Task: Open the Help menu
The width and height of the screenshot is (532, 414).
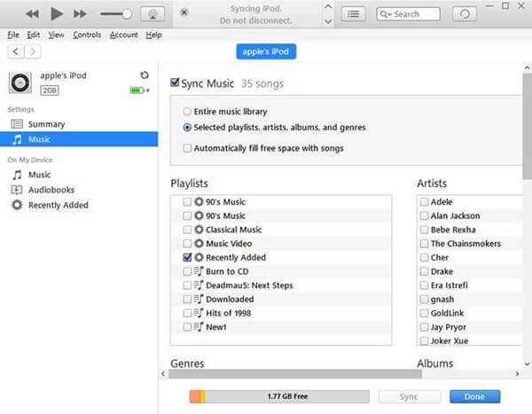Action: pyautogui.click(x=153, y=35)
